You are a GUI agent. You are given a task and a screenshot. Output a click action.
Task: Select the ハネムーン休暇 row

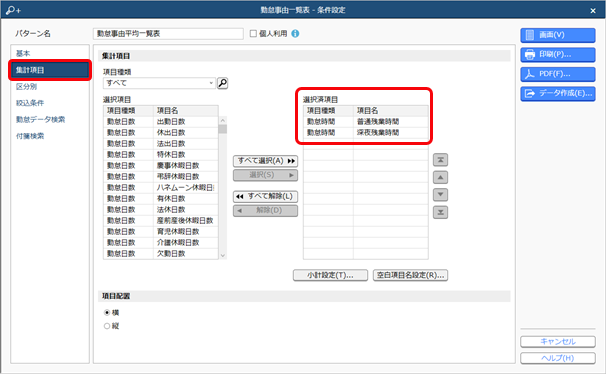tap(161, 188)
